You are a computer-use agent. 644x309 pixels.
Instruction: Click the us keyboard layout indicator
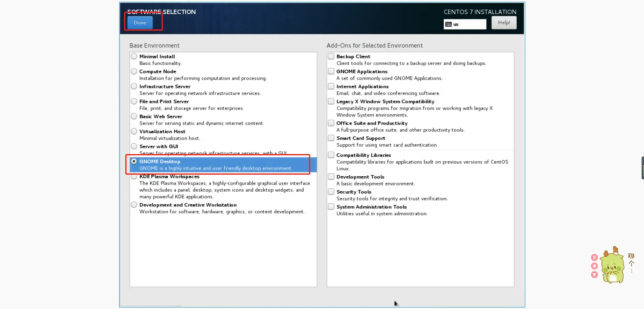[465, 24]
